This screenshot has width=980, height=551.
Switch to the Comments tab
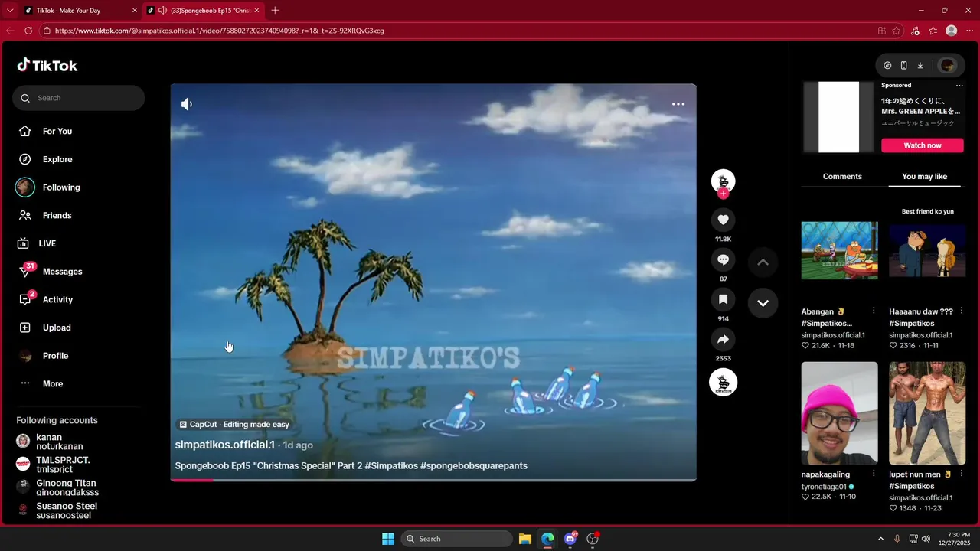pos(842,177)
